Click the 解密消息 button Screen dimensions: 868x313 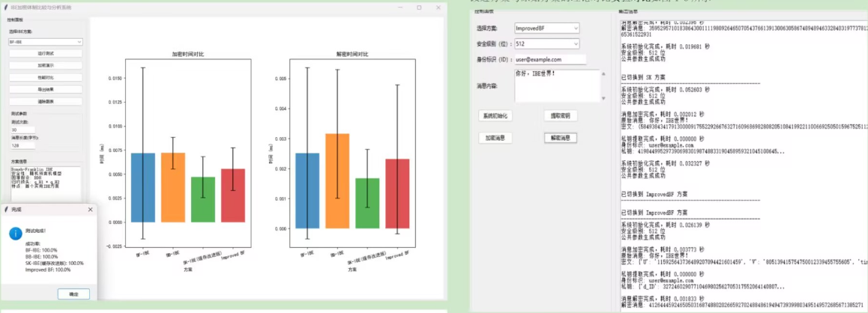(561, 139)
